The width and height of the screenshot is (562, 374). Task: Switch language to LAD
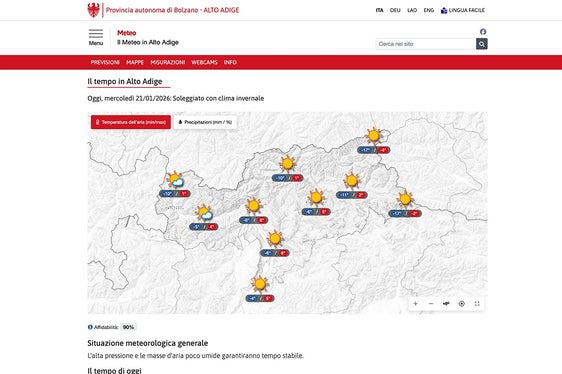click(x=412, y=10)
